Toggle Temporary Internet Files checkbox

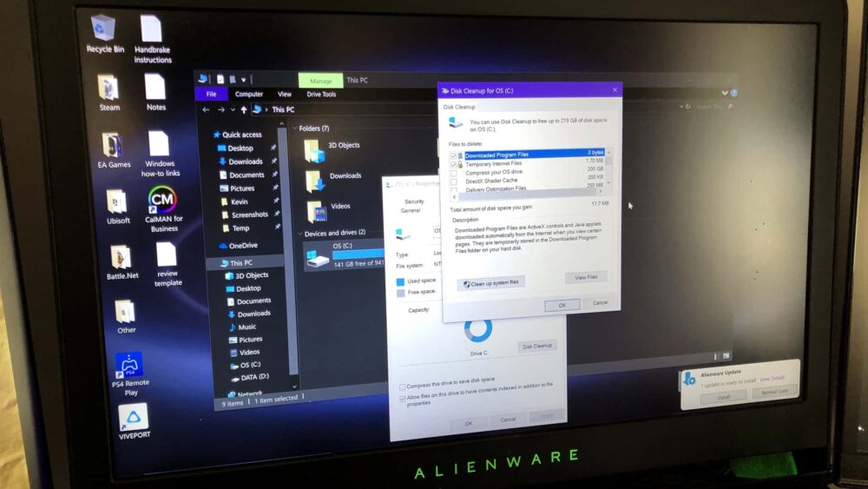click(x=453, y=165)
